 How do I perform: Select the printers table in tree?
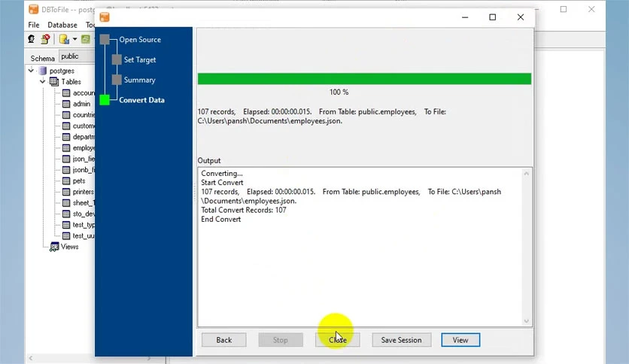click(83, 192)
